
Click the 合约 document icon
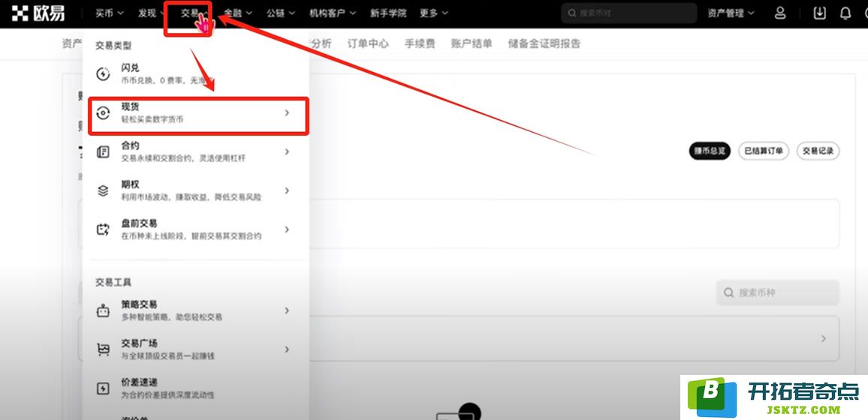(x=103, y=151)
